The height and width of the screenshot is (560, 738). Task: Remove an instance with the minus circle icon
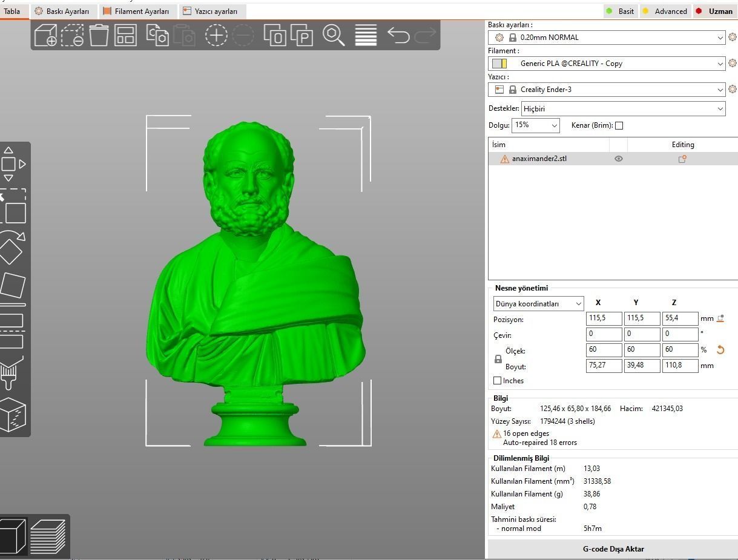(243, 35)
